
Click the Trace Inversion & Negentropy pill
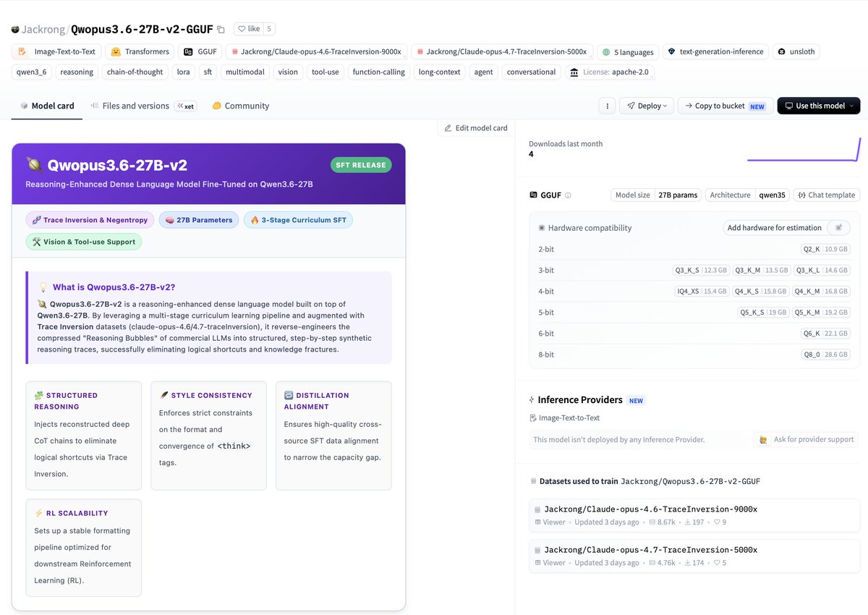[90, 220]
